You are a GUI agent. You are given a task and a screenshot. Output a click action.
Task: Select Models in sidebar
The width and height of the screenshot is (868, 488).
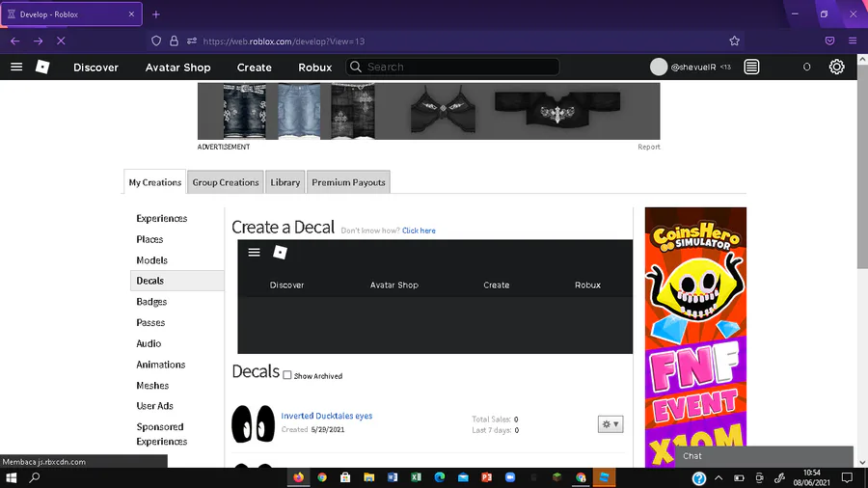pos(151,260)
